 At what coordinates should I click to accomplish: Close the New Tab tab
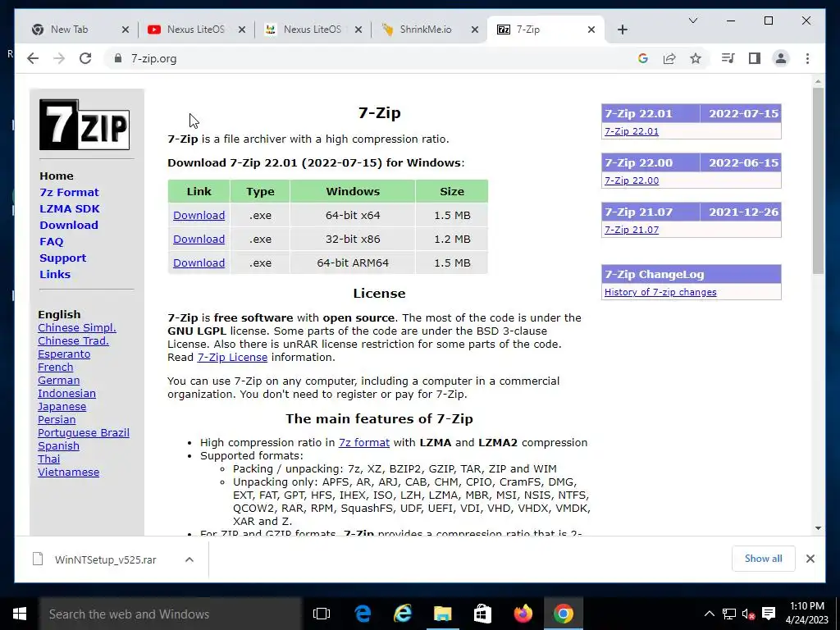tap(126, 30)
